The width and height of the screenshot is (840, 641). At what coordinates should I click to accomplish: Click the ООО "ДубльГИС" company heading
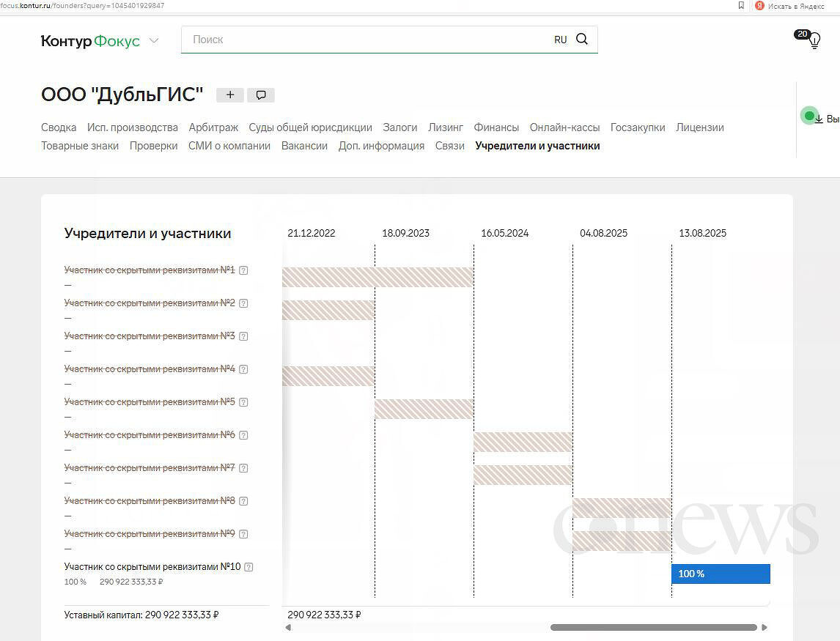122,95
